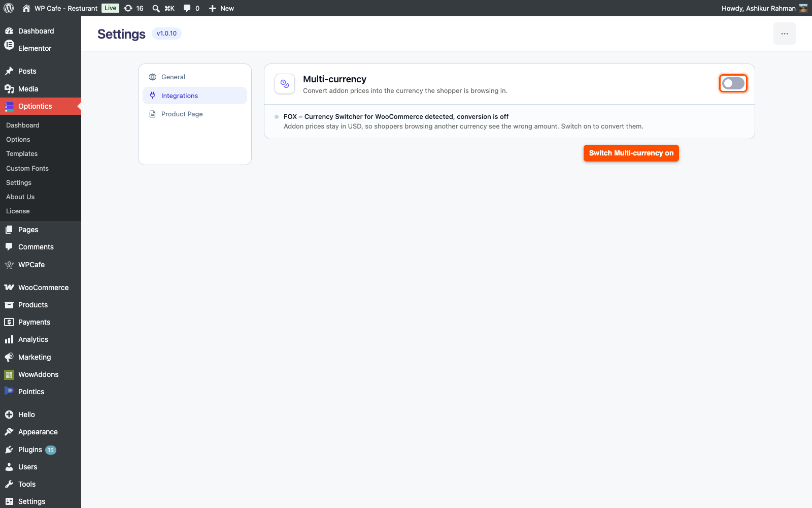
Task: Click the FOX Currency Switcher detected notice
Action: point(396,116)
